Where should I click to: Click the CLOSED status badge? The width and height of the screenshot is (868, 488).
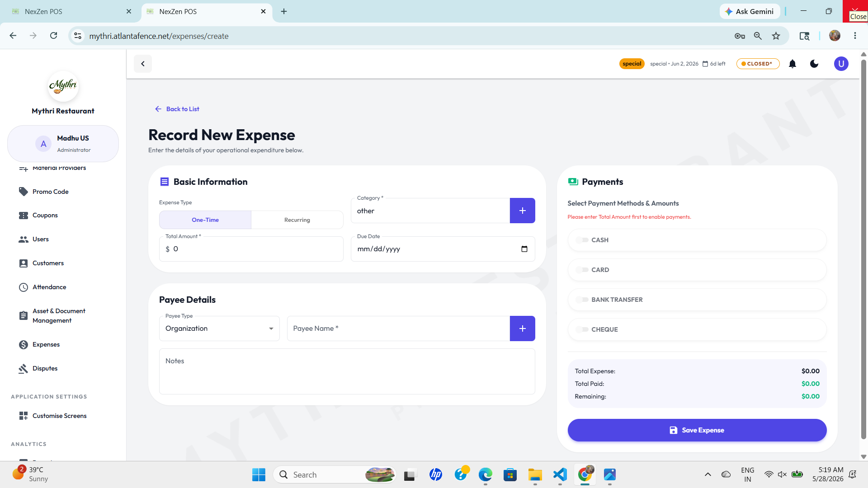(x=758, y=64)
